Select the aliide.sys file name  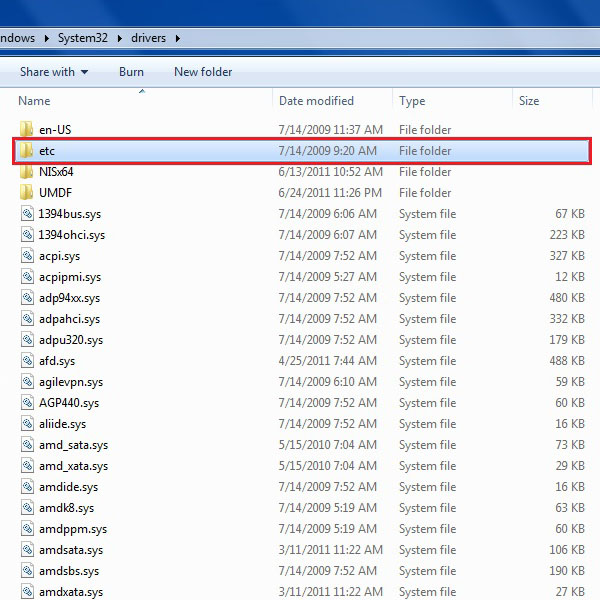[62, 424]
